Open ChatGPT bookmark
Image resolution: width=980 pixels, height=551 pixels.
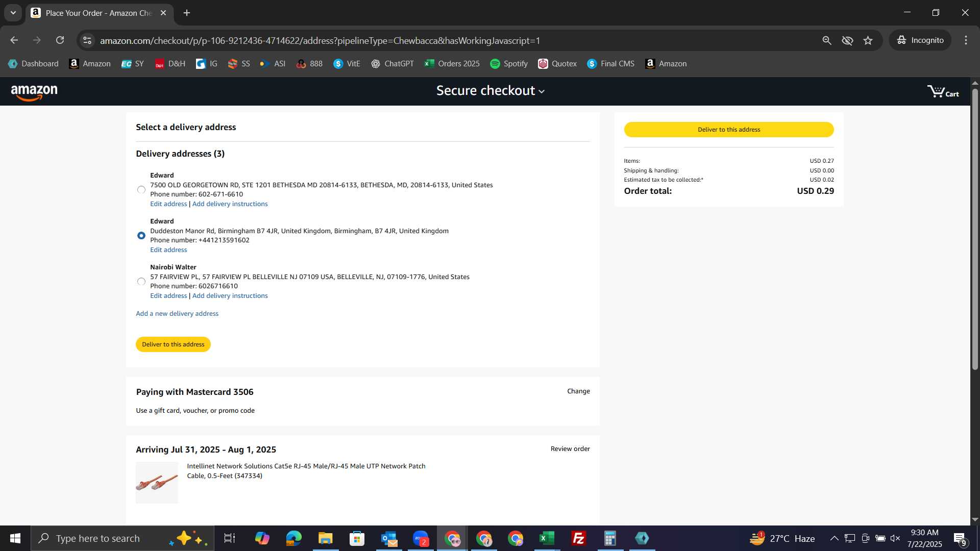click(392, 64)
